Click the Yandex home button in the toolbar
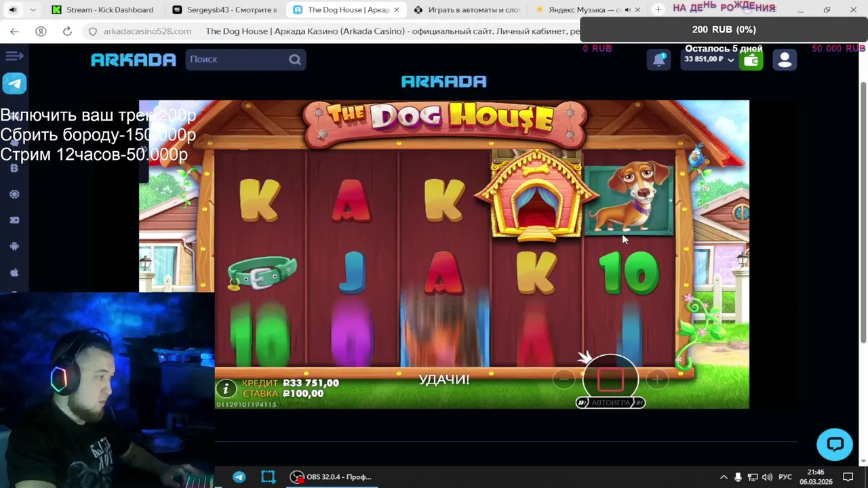The height and width of the screenshot is (488, 868). point(41,31)
